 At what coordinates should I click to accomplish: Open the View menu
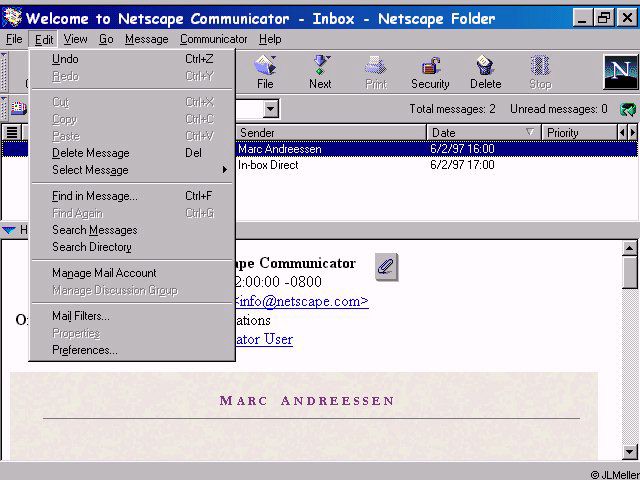pos(75,39)
